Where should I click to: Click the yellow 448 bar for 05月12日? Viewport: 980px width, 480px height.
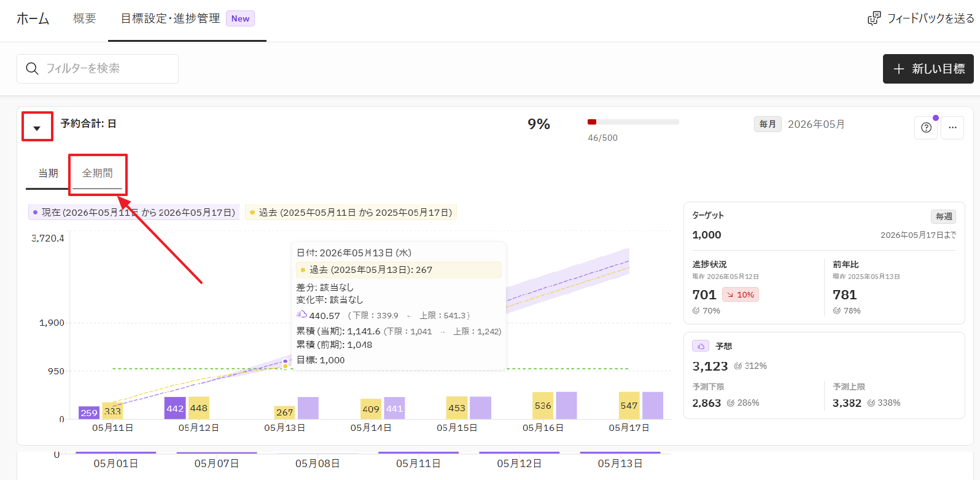point(199,408)
